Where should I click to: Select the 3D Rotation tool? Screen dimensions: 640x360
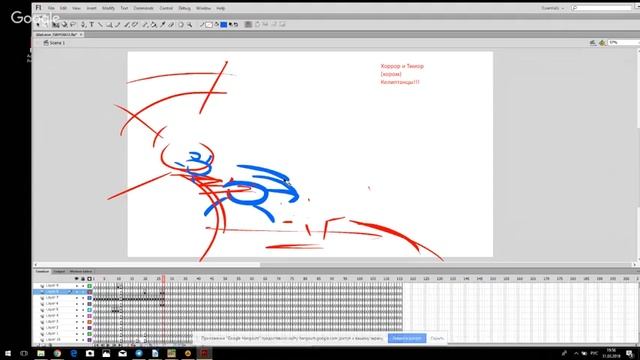point(64,24)
